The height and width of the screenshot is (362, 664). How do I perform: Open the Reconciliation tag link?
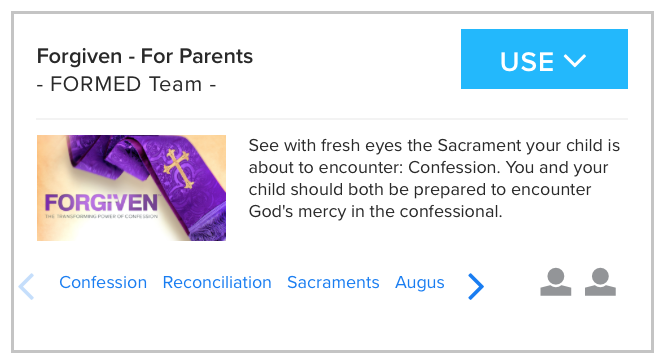tap(217, 282)
